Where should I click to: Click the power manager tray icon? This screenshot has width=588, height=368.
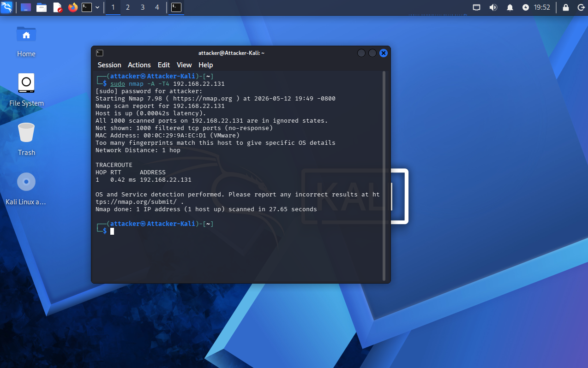pos(526,7)
